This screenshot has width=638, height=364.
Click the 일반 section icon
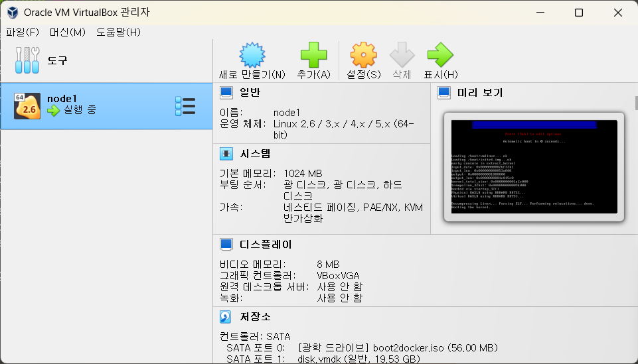(226, 93)
